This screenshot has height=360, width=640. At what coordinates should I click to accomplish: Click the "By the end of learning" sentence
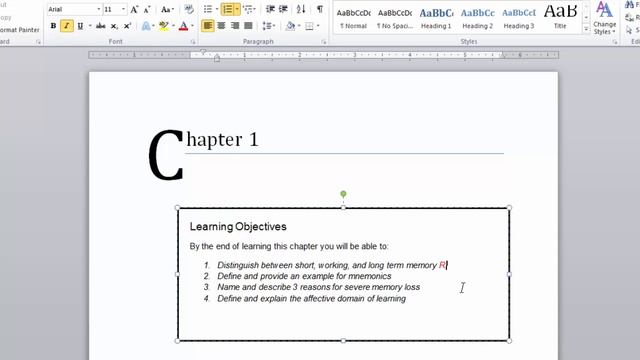tap(289, 247)
